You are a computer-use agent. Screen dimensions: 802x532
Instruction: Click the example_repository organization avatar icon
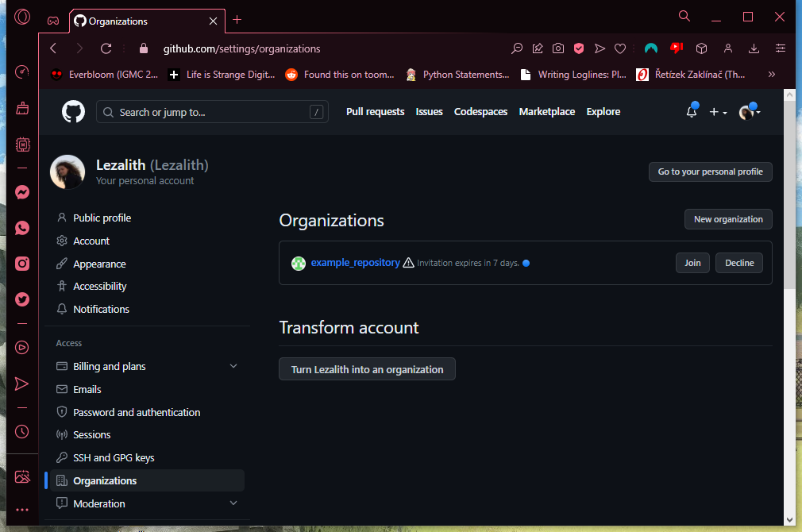299,263
